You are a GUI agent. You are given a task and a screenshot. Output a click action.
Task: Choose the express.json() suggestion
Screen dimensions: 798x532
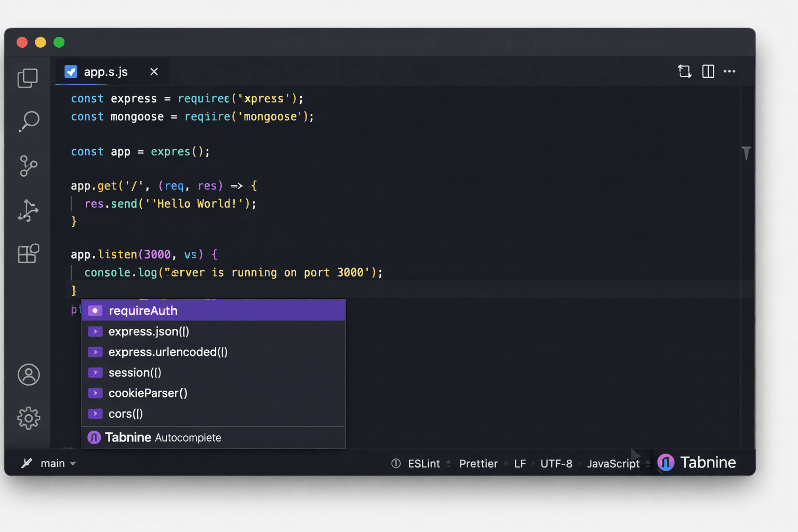coord(214,331)
